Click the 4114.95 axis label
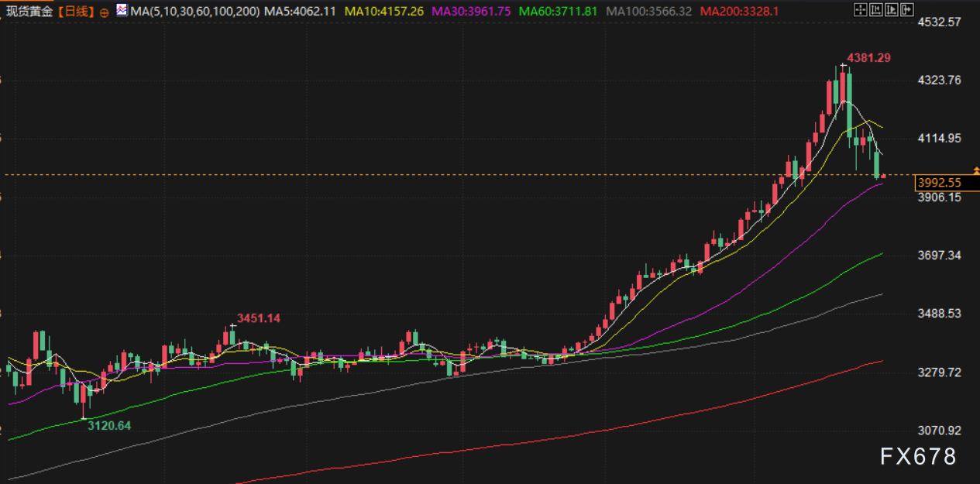This screenshot has width=980, height=484. pos(939,139)
